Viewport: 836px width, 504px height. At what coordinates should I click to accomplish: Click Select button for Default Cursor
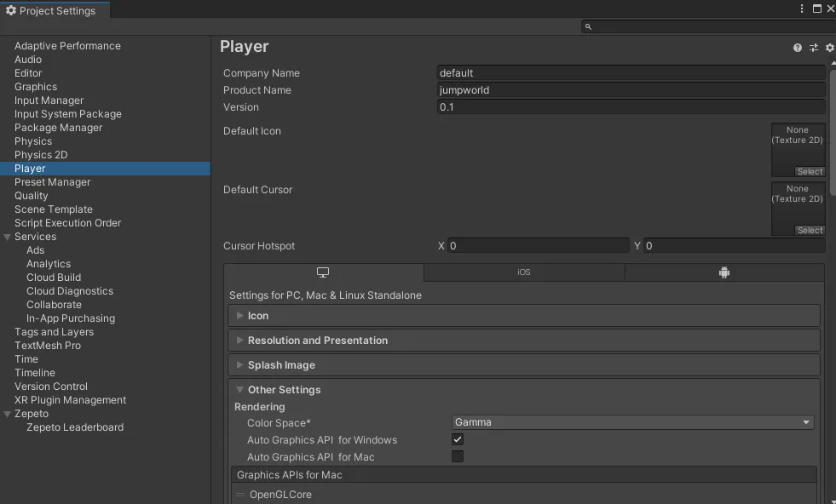(810, 230)
